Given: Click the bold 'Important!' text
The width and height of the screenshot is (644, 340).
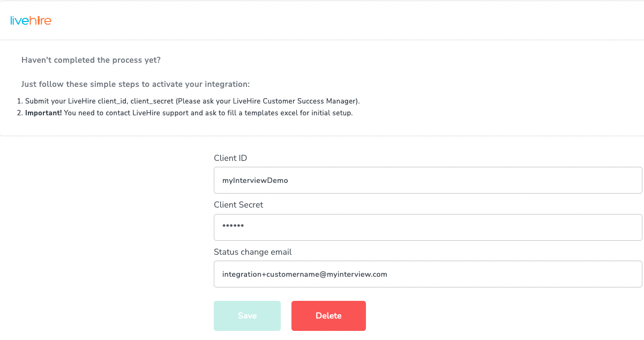Looking at the screenshot, I should [x=43, y=113].
